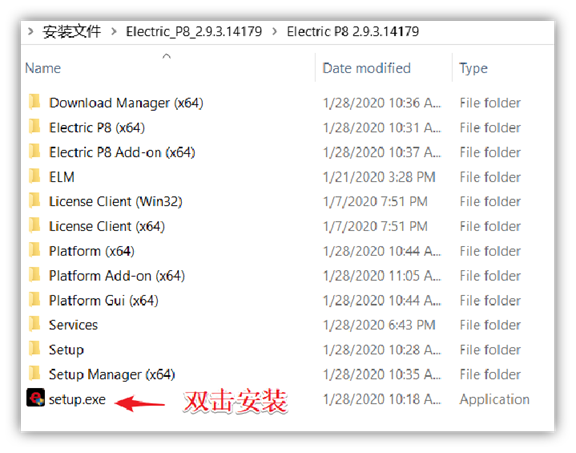Expand the chevron before Electric P8 2.9.3.14179

point(274,32)
